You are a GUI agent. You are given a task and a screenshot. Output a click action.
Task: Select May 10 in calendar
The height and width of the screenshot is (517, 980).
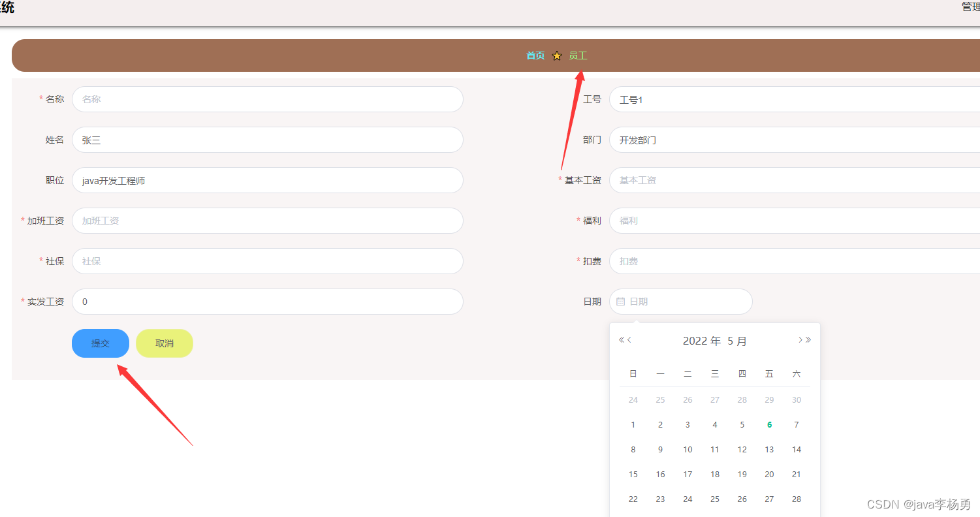click(x=688, y=450)
